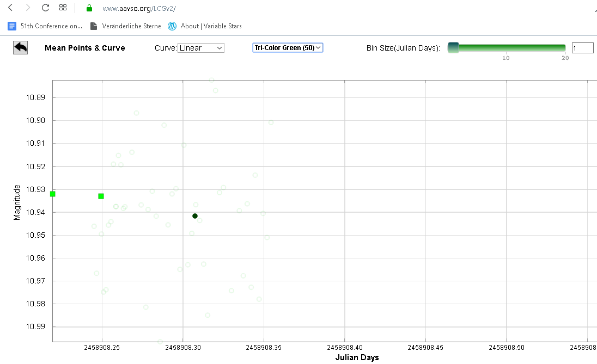Click the Bin Size slider track near 20
597x364 pixels.
pyautogui.click(x=564, y=48)
